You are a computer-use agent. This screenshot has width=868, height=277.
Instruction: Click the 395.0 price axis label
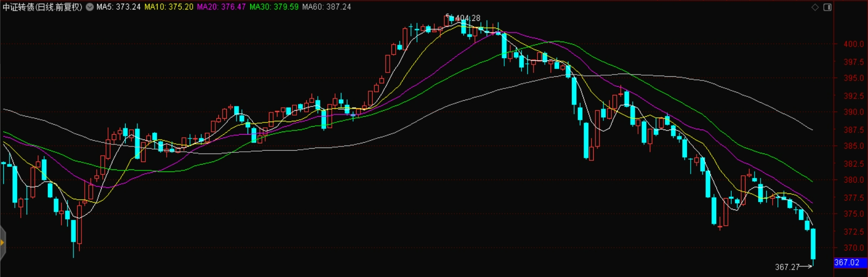pyautogui.click(x=854, y=78)
